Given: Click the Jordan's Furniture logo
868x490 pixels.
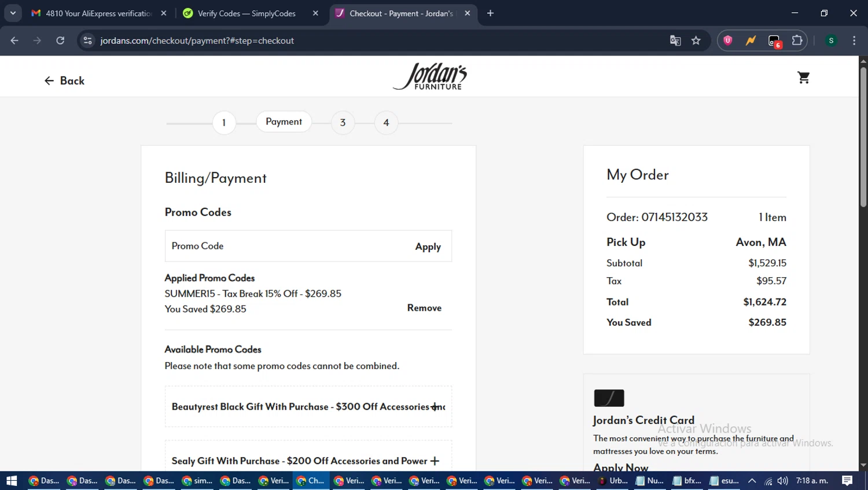Looking at the screenshot, I should tap(430, 76).
